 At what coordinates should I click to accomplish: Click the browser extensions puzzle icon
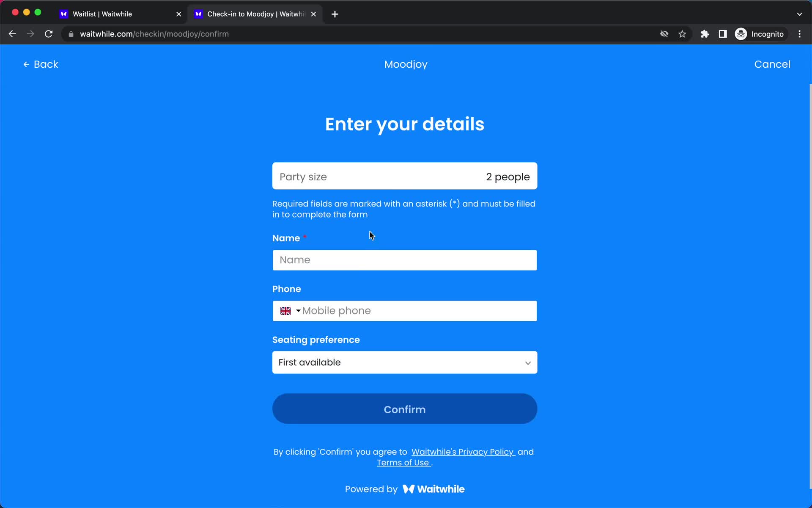point(704,34)
